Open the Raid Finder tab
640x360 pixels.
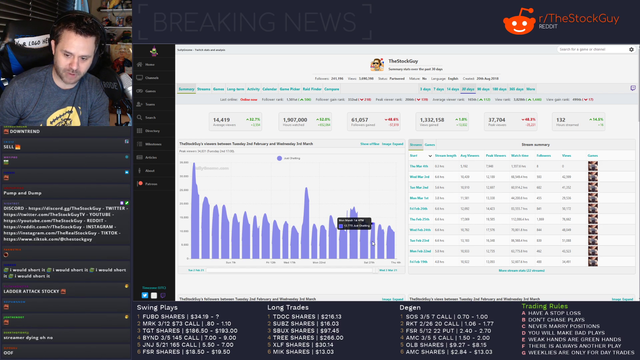point(312,89)
